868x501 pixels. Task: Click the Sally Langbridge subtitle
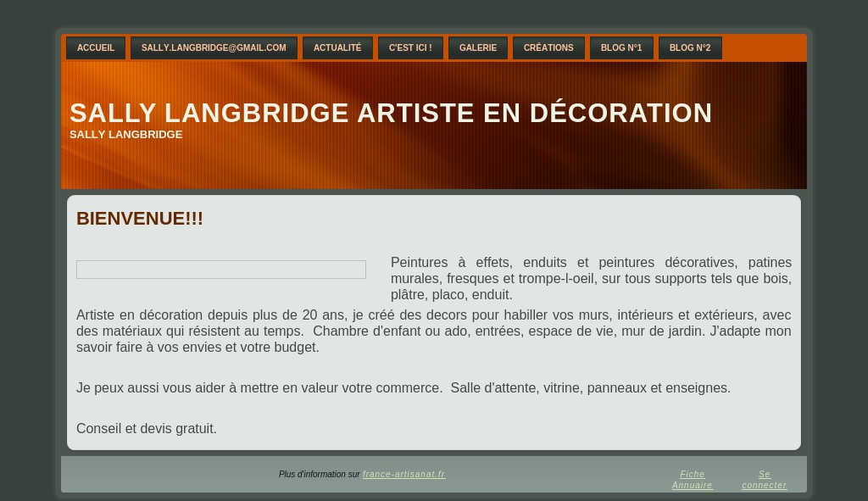tap(126, 135)
